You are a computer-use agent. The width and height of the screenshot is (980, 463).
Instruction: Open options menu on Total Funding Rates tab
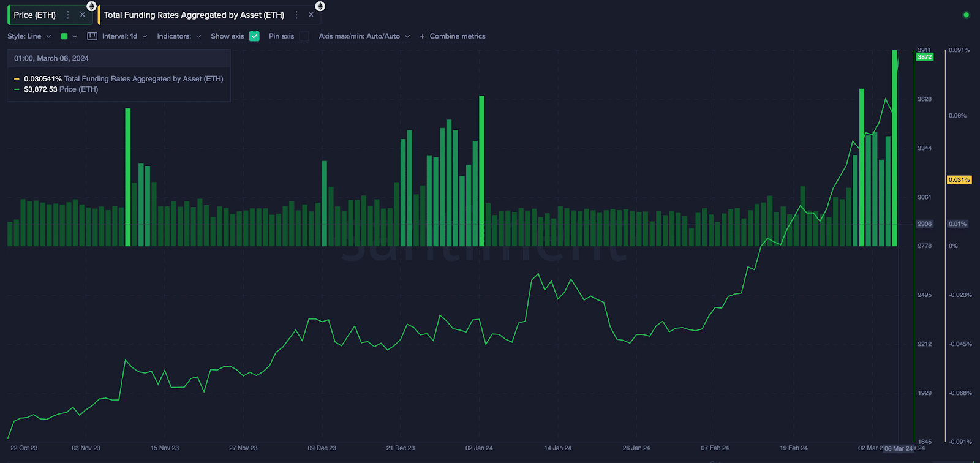tap(296, 15)
